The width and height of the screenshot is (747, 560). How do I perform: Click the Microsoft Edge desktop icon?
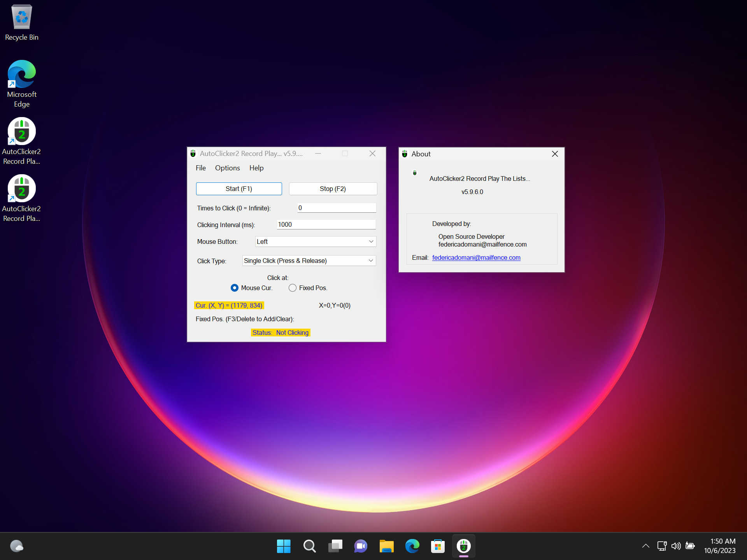(22, 71)
